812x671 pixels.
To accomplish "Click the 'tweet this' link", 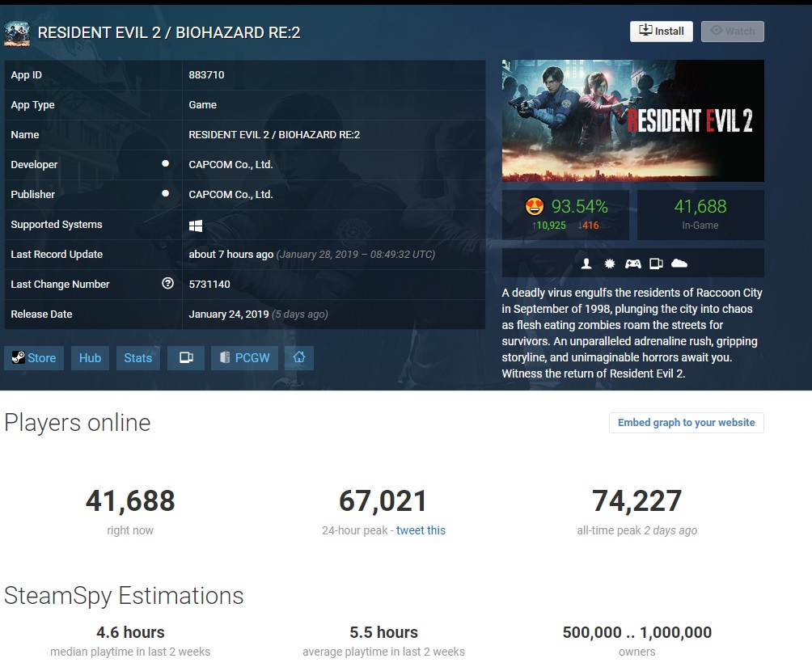I will (x=421, y=530).
